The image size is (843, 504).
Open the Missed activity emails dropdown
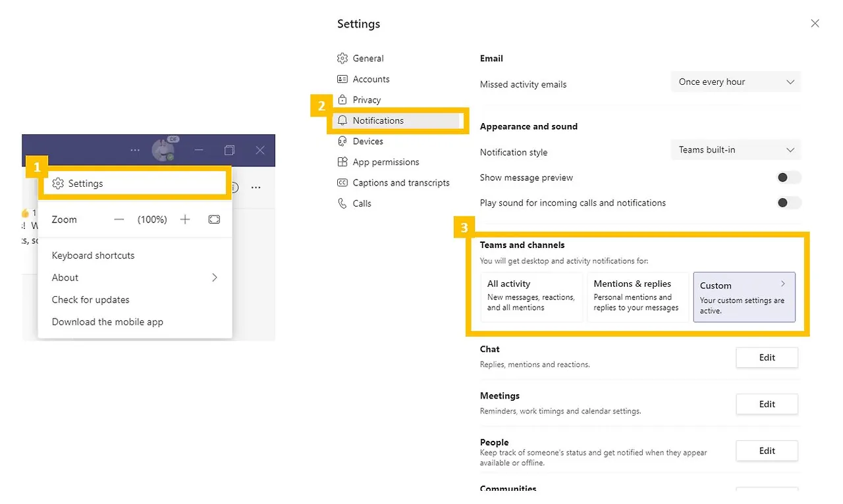[736, 82]
